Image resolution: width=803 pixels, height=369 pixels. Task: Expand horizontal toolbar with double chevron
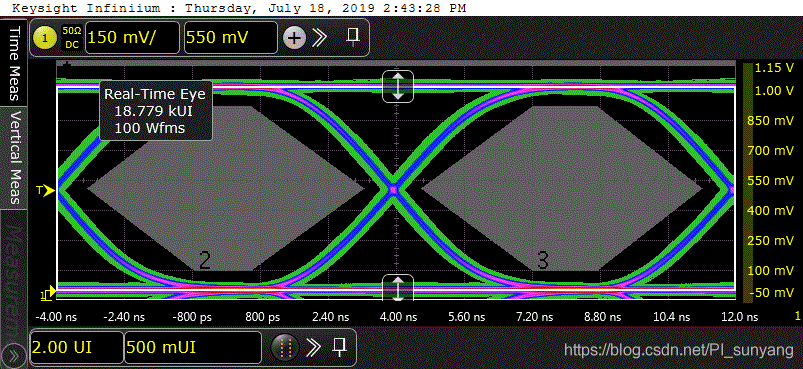tap(313, 348)
